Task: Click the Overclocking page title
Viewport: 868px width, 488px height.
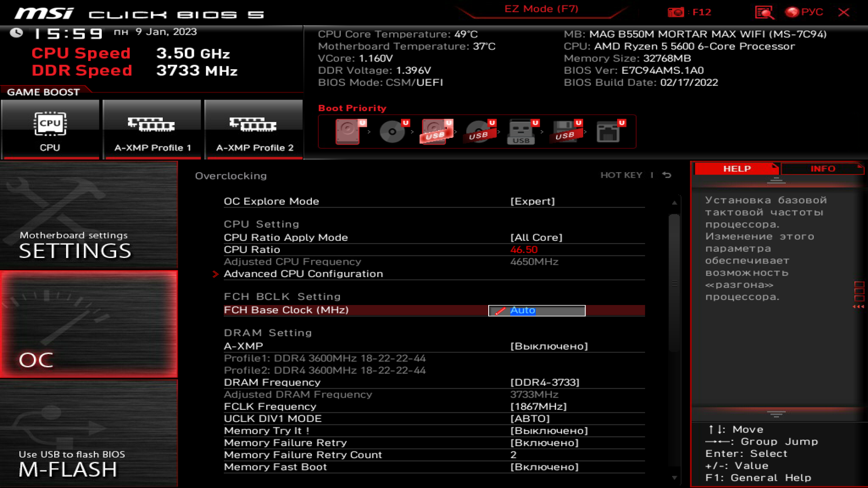Action: click(231, 176)
